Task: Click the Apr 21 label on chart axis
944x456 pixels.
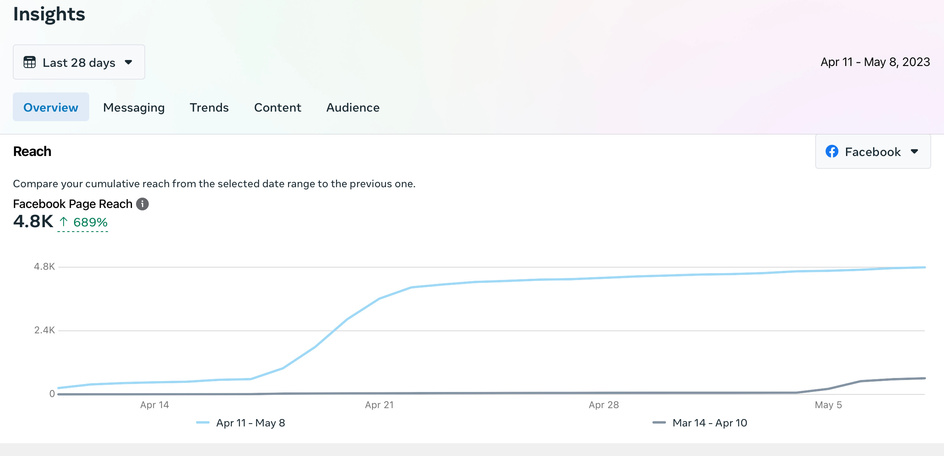Action: 379,405
